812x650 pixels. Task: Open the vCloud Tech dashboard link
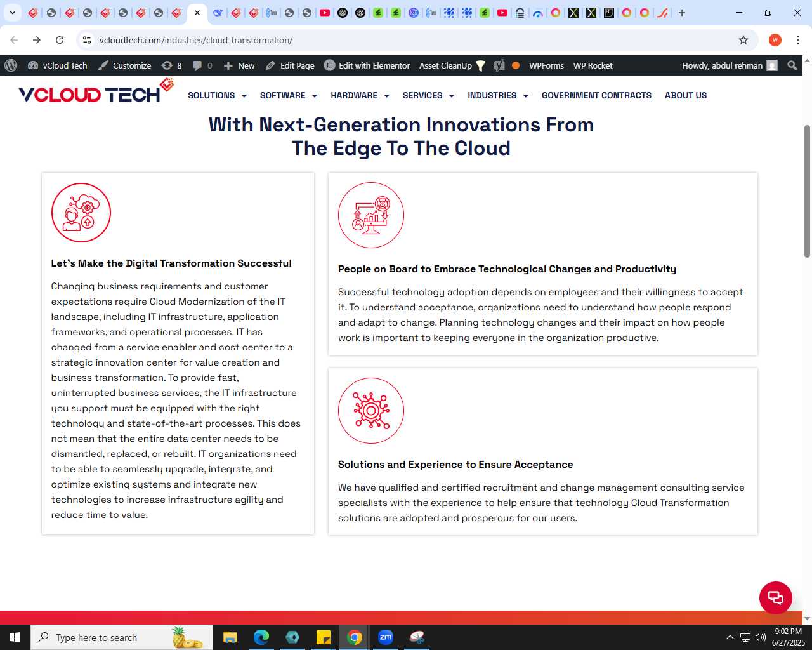coord(58,65)
